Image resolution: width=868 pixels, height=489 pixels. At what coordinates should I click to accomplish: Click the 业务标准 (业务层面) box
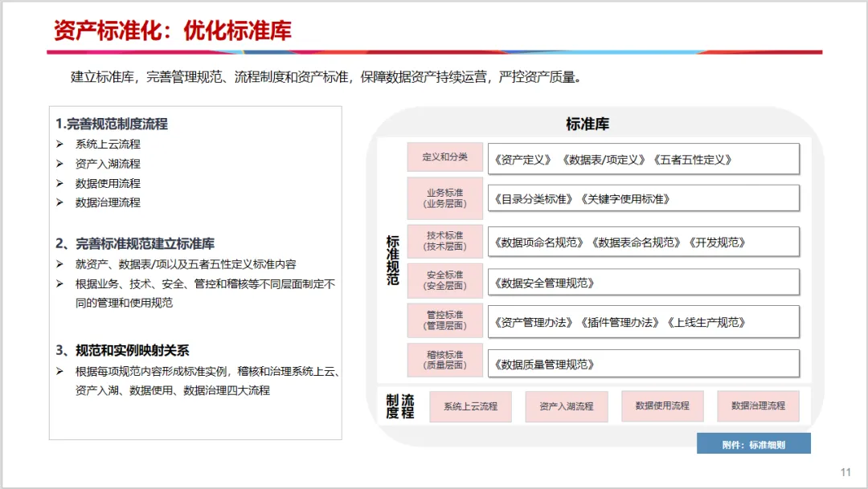[x=445, y=198]
